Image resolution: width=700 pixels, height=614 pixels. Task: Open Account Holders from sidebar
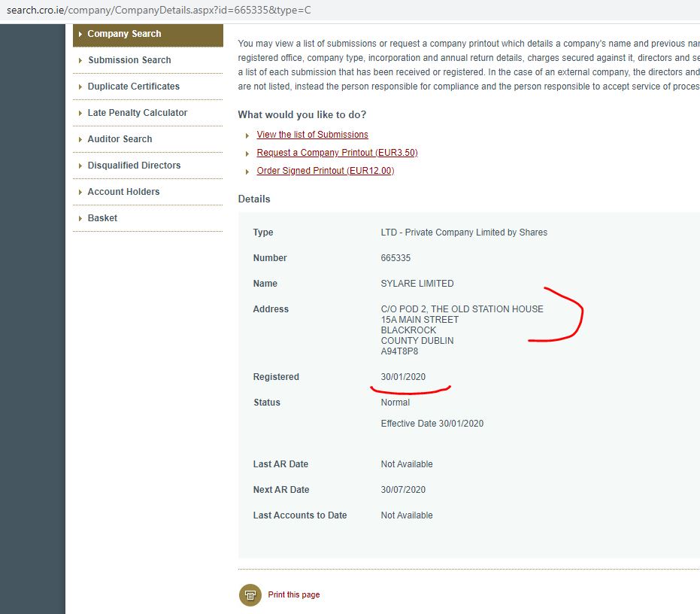coord(123,192)
